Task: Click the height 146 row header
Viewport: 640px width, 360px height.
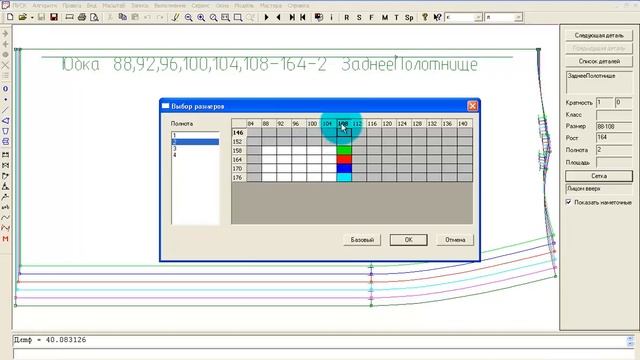Action: pos(238,132)
